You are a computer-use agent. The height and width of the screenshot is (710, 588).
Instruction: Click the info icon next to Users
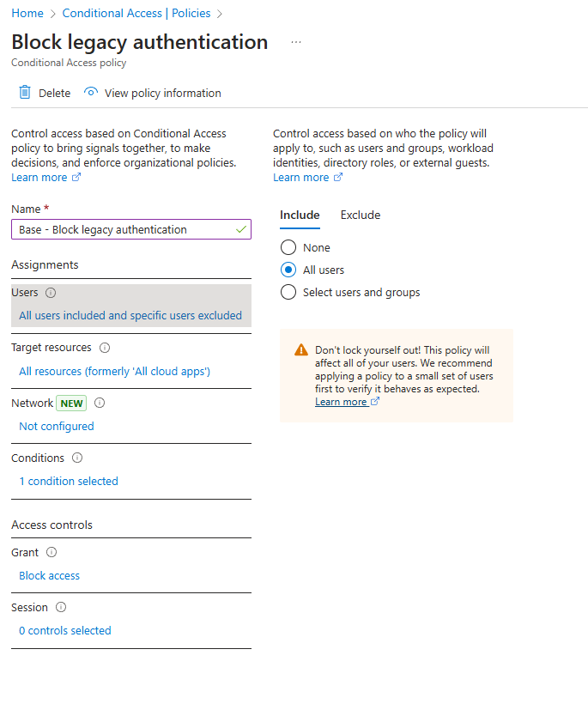click(51, 293)
